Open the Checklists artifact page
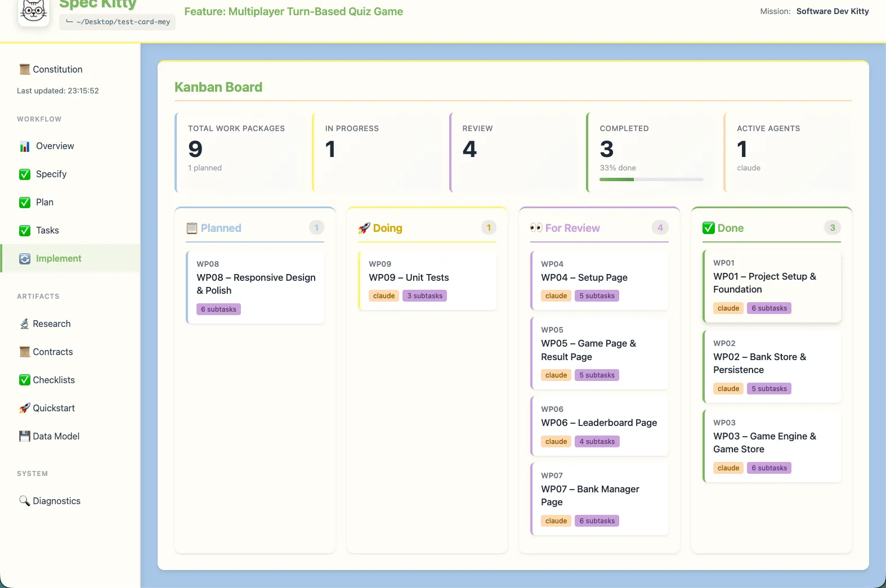This screenshot has width=886, height=588. click(53, 380)
